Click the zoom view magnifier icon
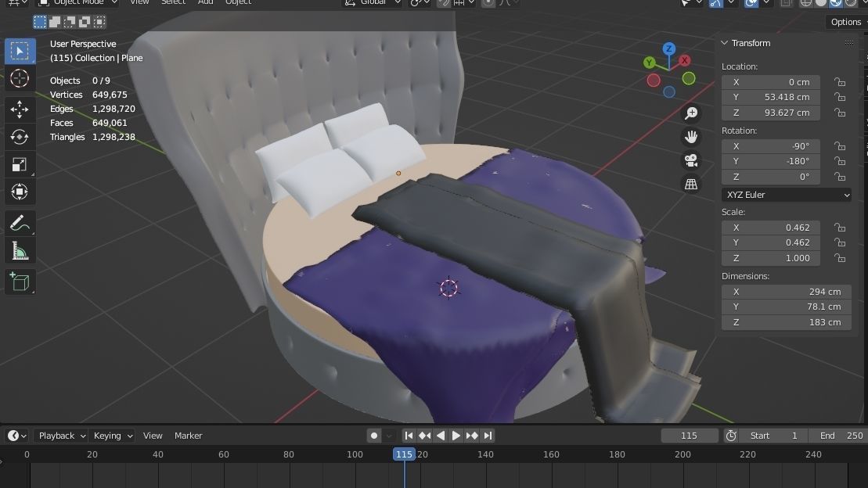The height and width of the screenshot is (488, 868). click(691, 113)
